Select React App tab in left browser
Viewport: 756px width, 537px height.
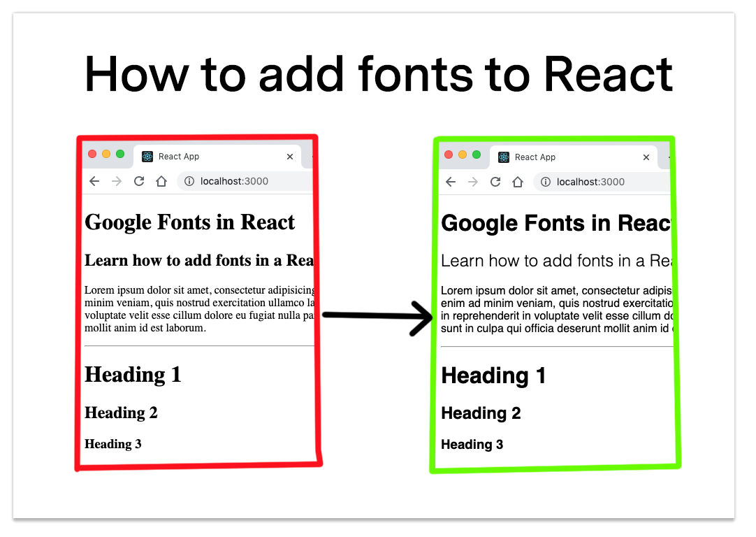[x=217, y=157]
